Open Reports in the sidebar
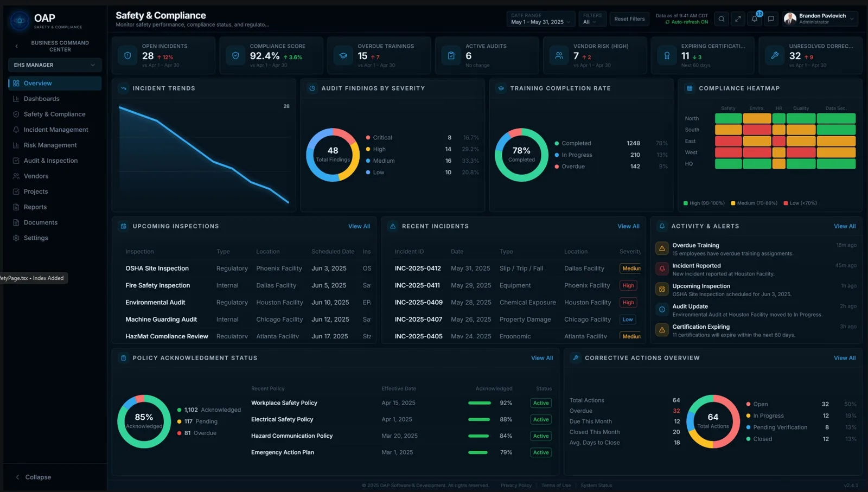868x492 pixels. coord(55,207)
